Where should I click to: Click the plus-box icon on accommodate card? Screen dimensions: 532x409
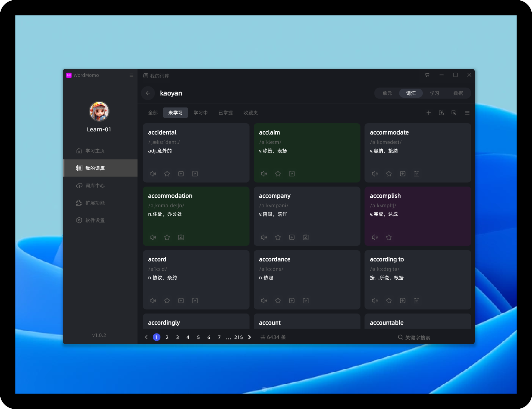click(x=403, y=174)
